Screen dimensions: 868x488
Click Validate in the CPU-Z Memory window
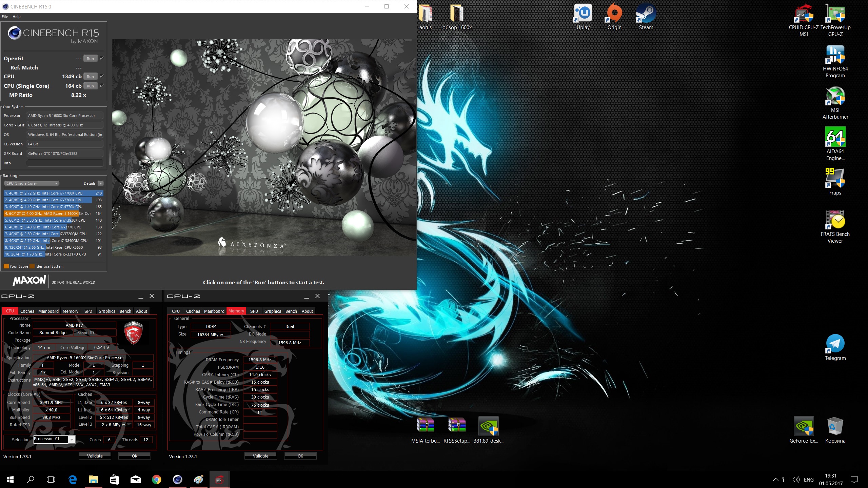[x=260, y=456]
